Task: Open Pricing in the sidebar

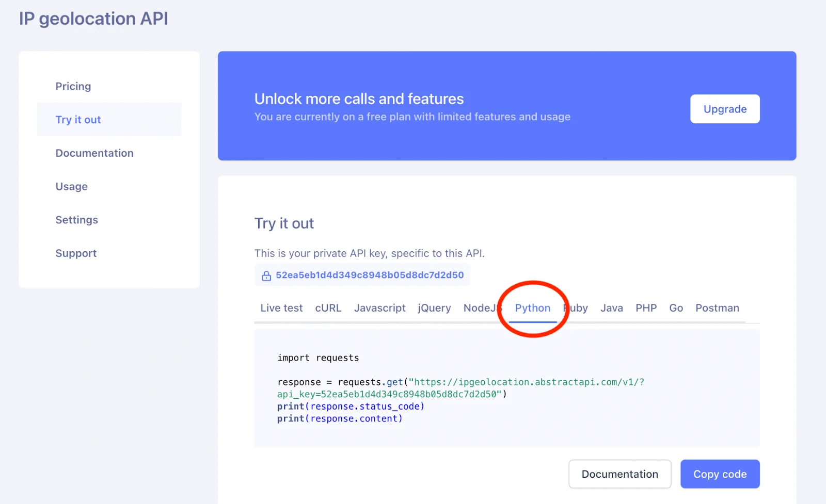Action: pos(73,86)
